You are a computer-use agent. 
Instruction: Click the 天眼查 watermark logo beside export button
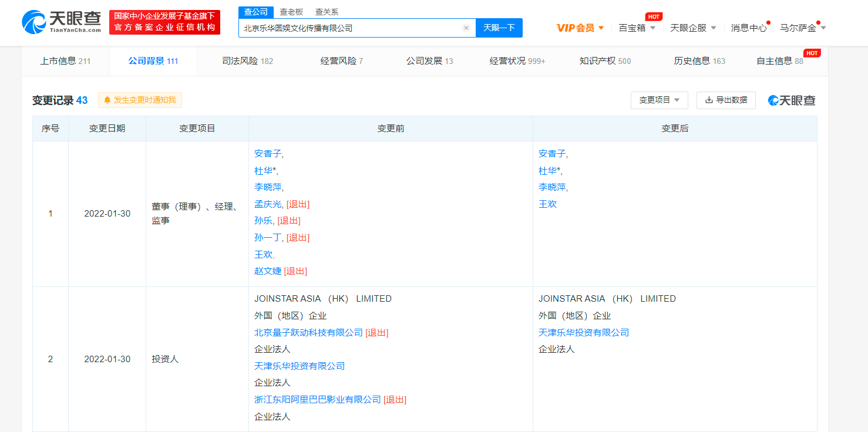point(791,100)
